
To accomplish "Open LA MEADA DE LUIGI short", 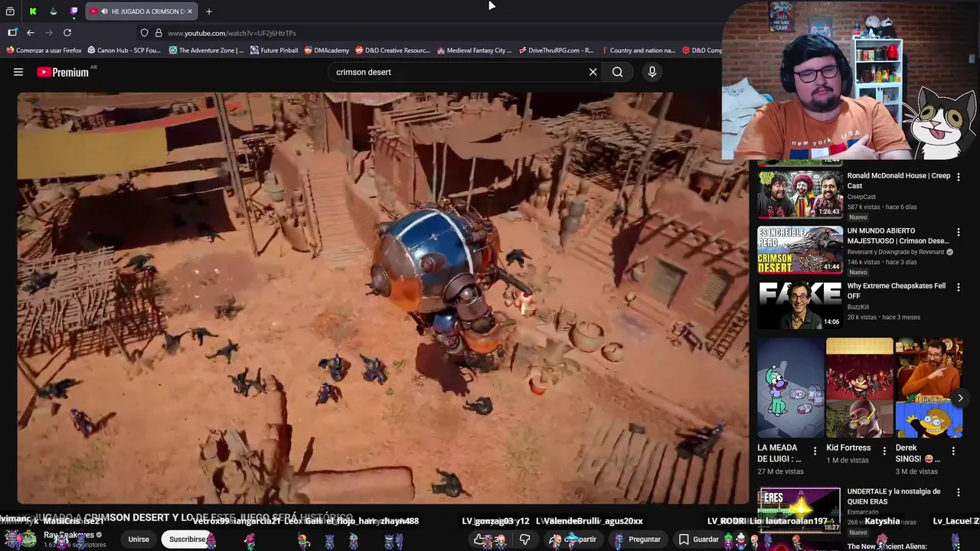I will (x=791, y=388).
